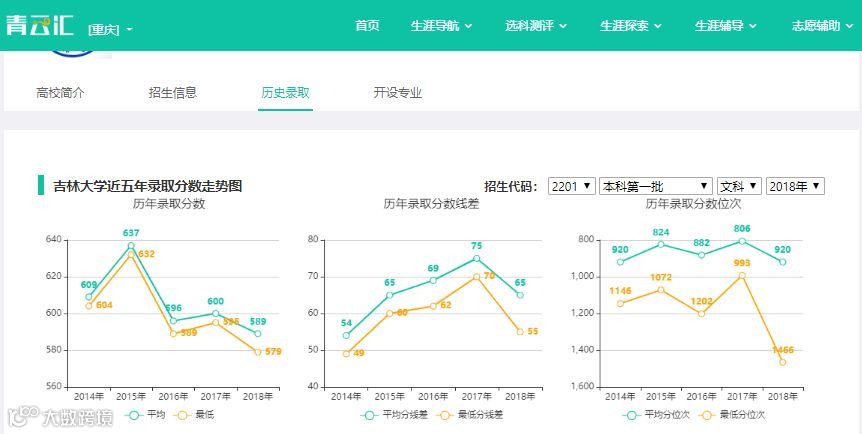
Task: Click the 69 average line-difference point for 2016年
Action: pos(433,281)
